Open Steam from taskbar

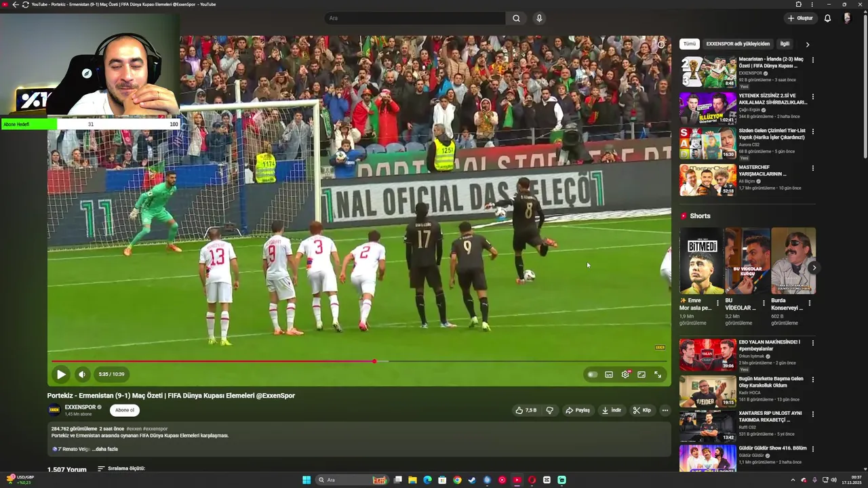point(473,480)
